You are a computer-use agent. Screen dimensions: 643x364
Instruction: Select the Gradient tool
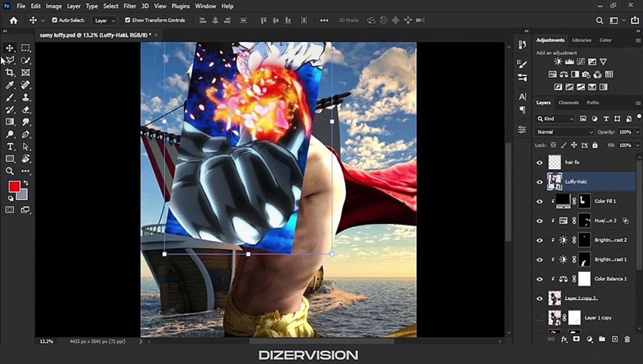(10, 122)
